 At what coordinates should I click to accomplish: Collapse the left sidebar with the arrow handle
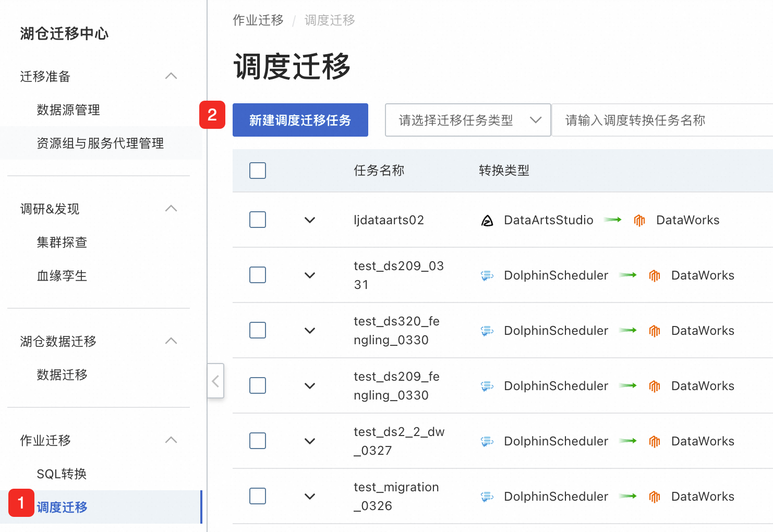(215, 381)
